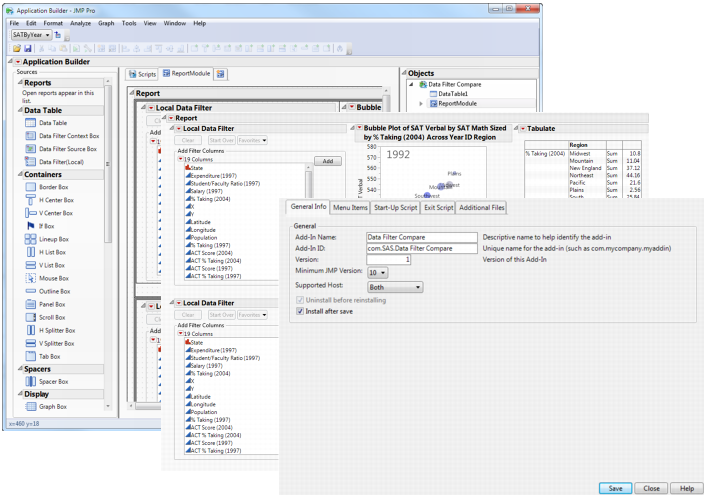Select the Data Filter Context Box icon
Screen dimensions: 706x496
pos(29,135)
